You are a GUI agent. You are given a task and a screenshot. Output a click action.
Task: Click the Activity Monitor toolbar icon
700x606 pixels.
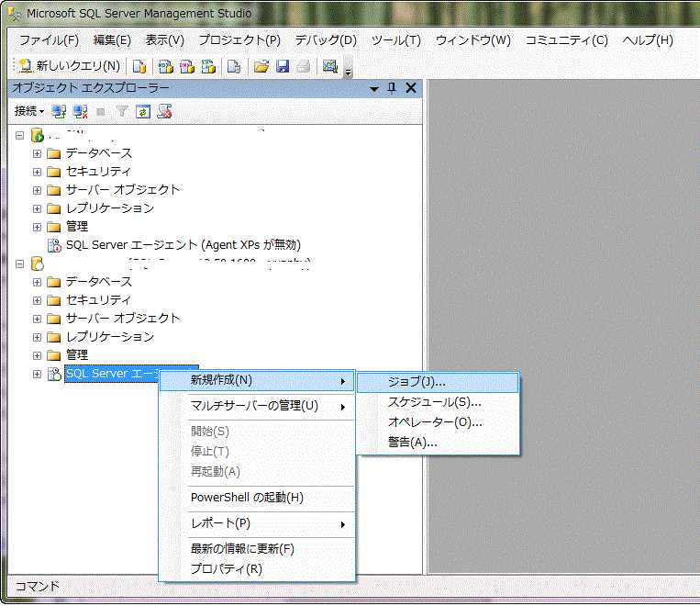click(x=330, y=67)
